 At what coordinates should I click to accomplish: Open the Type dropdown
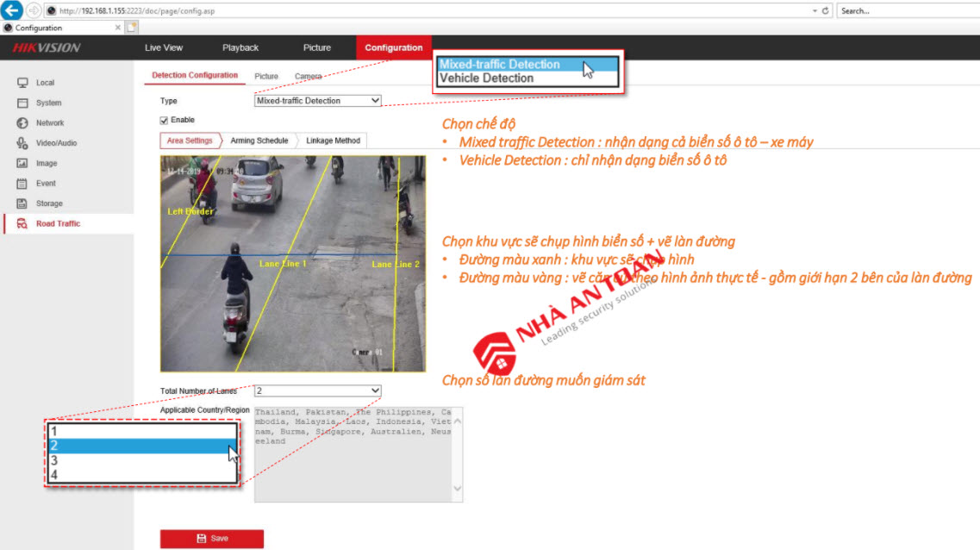[317, 101]
